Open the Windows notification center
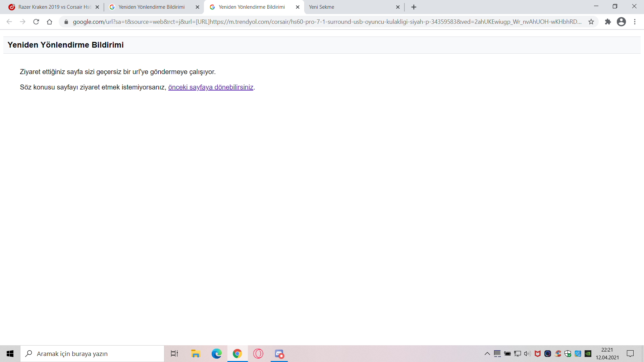Screen dimensions: 644x362 (x=630, y=354)
